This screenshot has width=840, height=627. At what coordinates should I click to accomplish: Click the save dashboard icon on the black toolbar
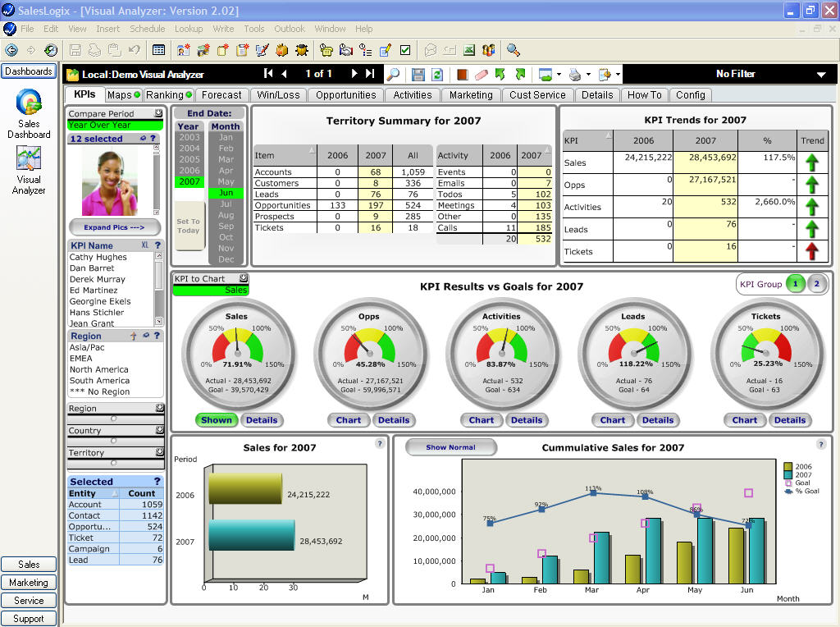click(418, 74)
